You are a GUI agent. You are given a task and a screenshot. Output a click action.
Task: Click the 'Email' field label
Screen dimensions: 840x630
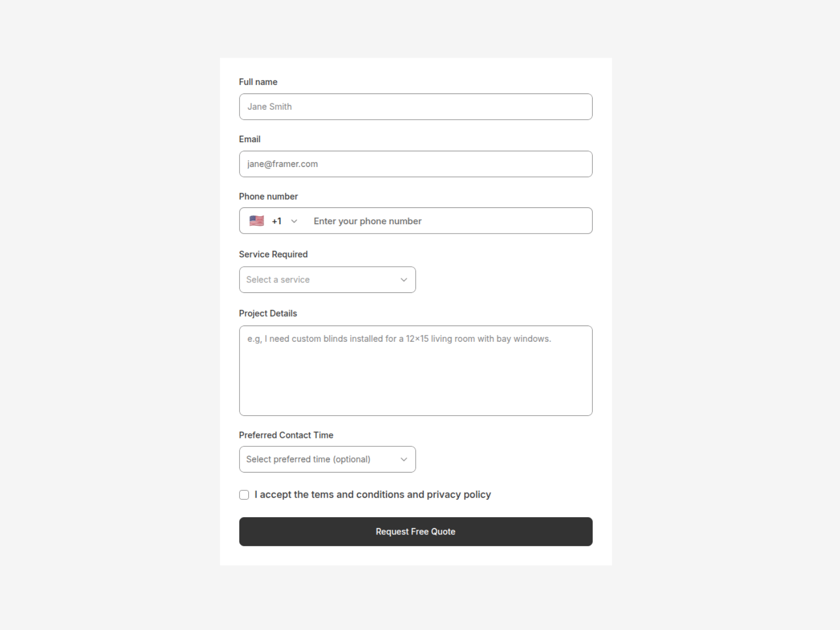[249, 139]
